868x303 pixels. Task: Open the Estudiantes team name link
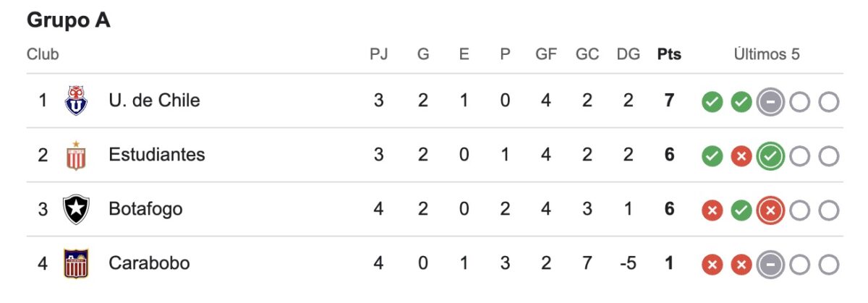[x=157, y=154]
